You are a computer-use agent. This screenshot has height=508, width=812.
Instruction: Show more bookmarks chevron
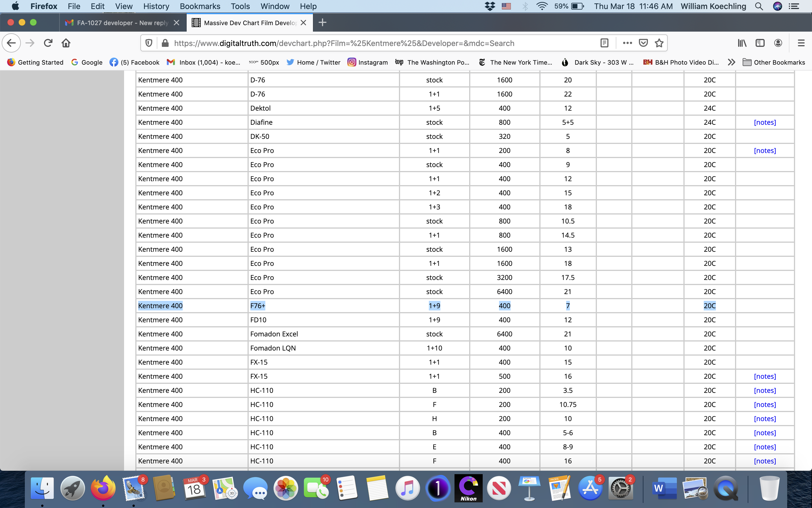click(731, 62)
